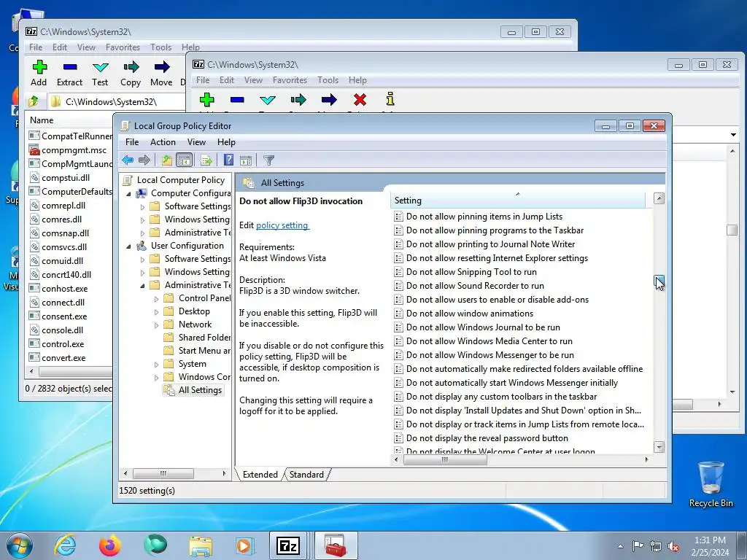Open the 7-Zip address bar dropdown arrow

pyautogui.click(x=733, y=135)
